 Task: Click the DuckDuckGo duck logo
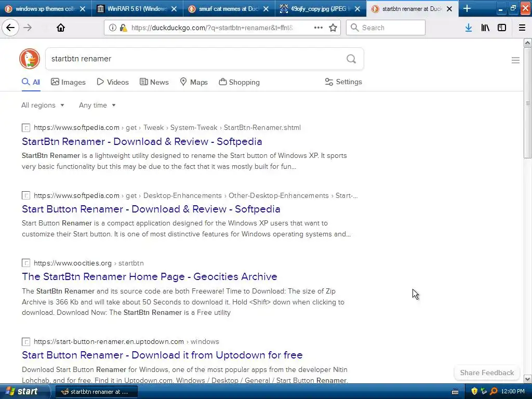[30, 59]
